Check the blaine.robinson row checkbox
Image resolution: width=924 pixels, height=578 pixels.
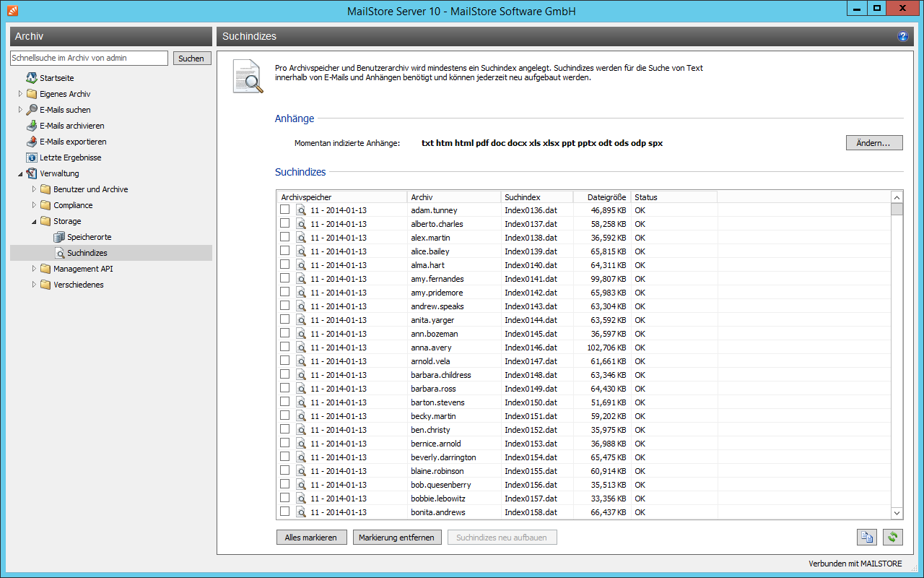point(285,470)
